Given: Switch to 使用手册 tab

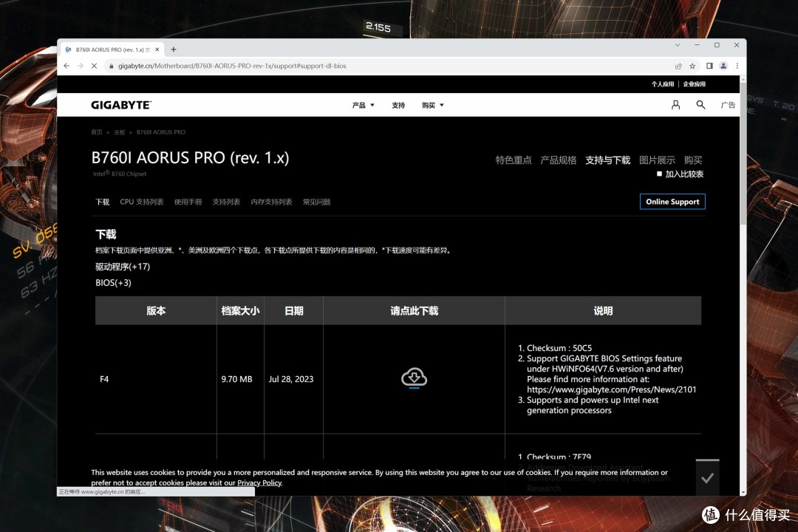Looking at the screenshot, I should tap(188, 202).
